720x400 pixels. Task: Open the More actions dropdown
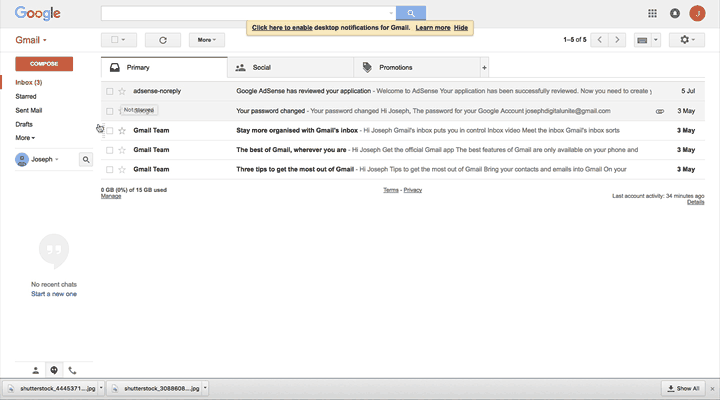coord(207,40)
